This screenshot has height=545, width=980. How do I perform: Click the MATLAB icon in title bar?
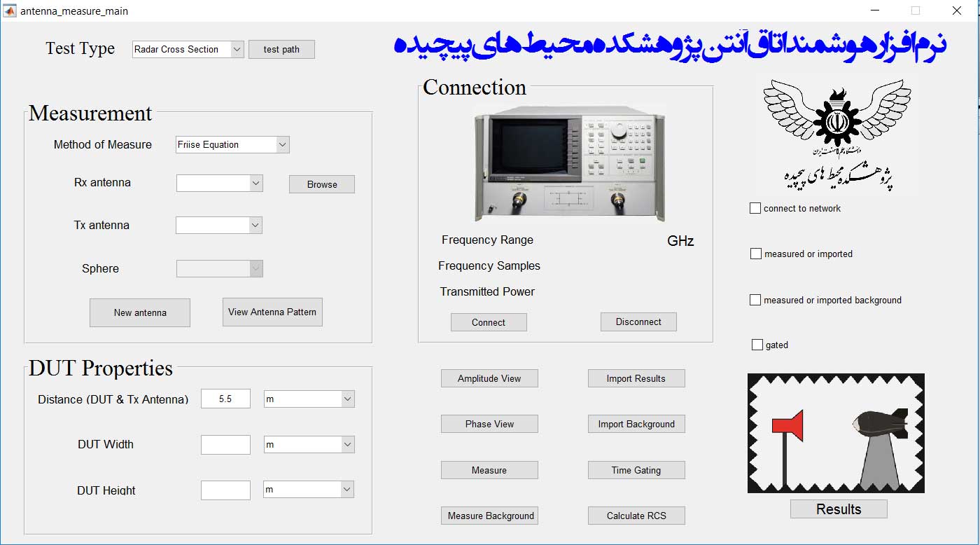pos(10,11)
